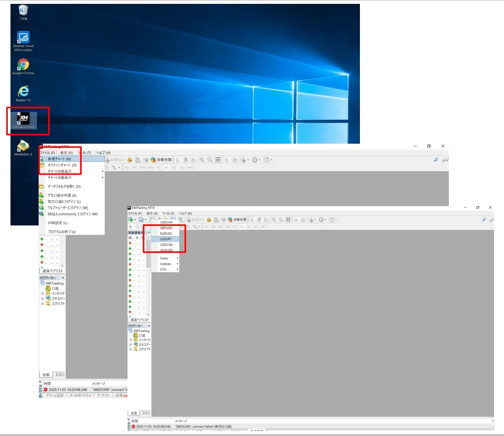Toggle candlestick mode in front MT4 toolbar
The image size is (504, 436).
coord(259,220)
